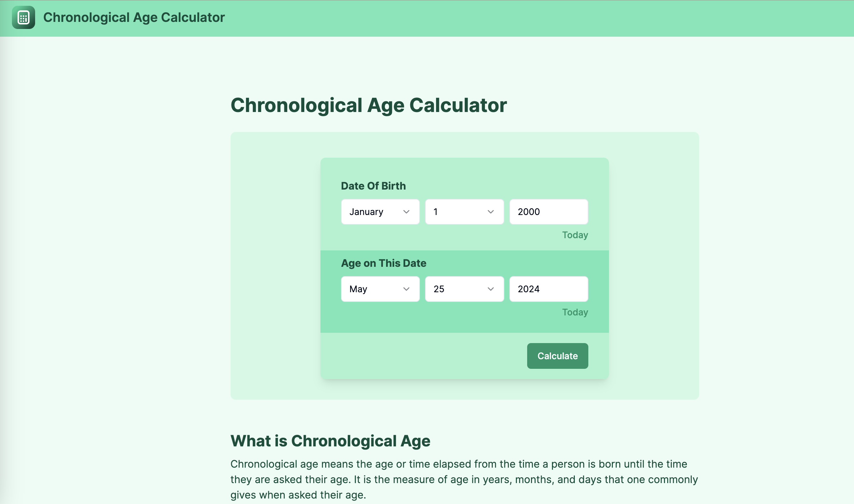Viewport: 854px width, 504px height.
Task: Click Today below the Age on This Date row
Action: pyautogui.click(x=575, y=312)
